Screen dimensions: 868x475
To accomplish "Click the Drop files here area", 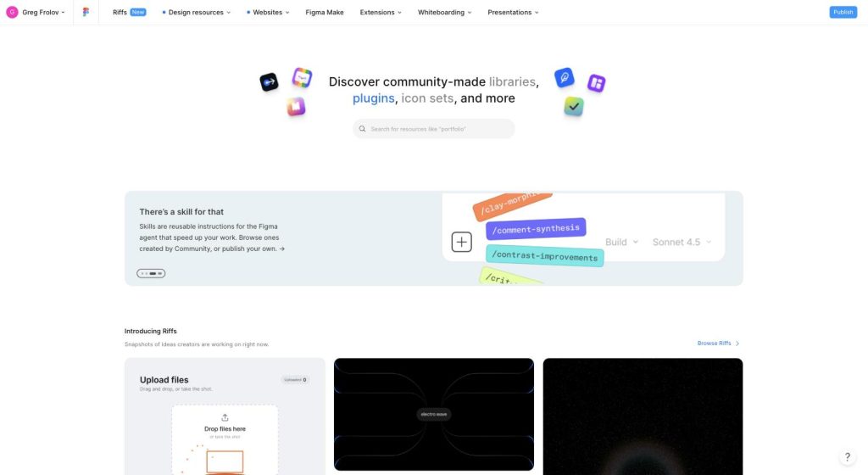I will pos(225,439).
